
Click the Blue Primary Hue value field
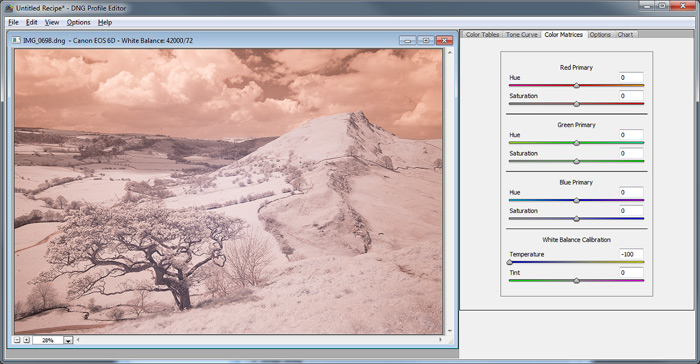coord(631,192)
